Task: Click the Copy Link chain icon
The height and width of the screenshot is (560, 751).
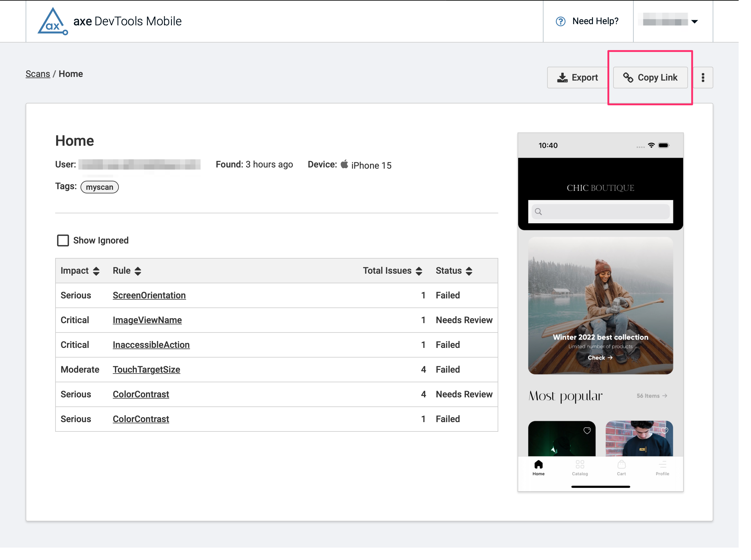Action: coord(629,77)
